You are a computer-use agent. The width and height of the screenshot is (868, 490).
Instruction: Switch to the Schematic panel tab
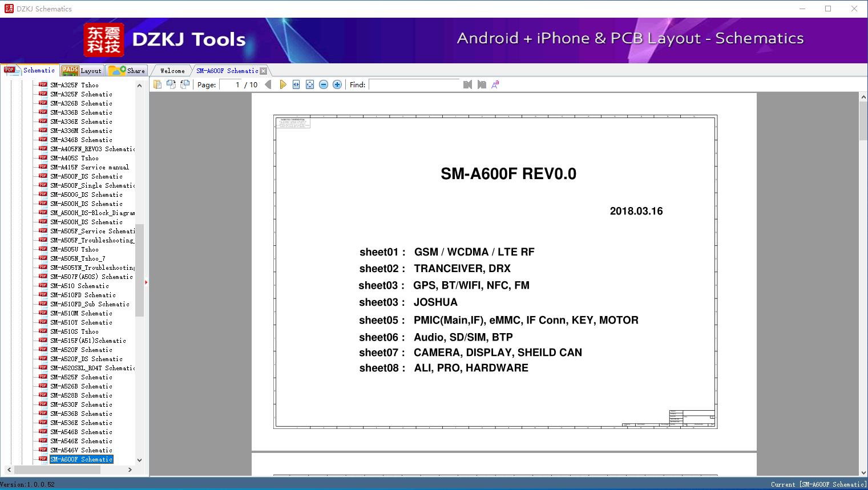[30, 70]
